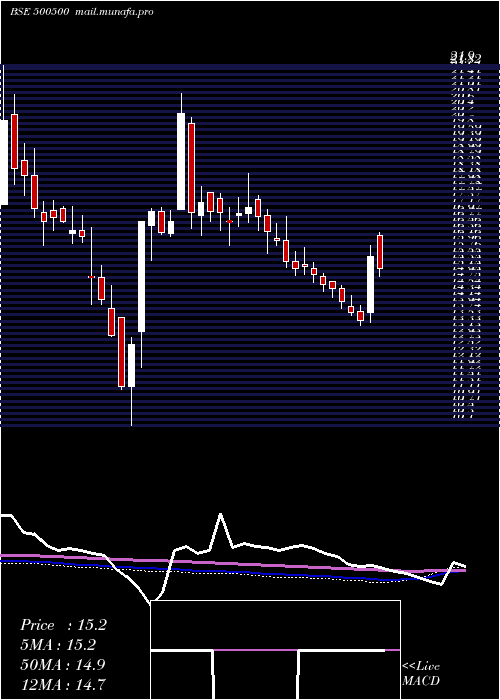Click the '50MA : 14.9' value
This screenshot has height=700, width=500.
(x=63, y=665)
